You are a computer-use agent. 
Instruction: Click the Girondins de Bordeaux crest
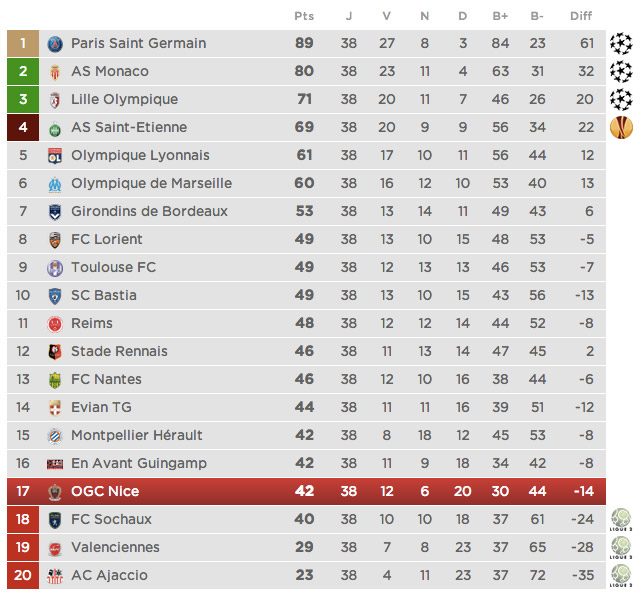tap(55, 212)
